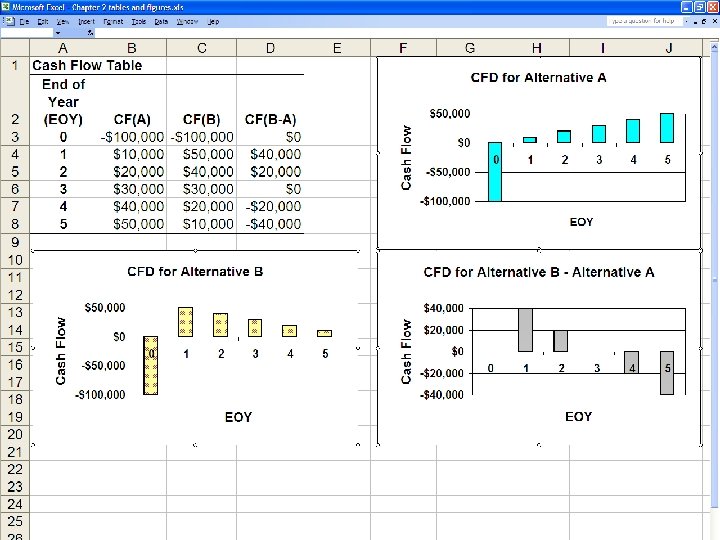Open the Help menu
Image resolution: width=720 pixels, height=540 pixels.
coord(213,22)
